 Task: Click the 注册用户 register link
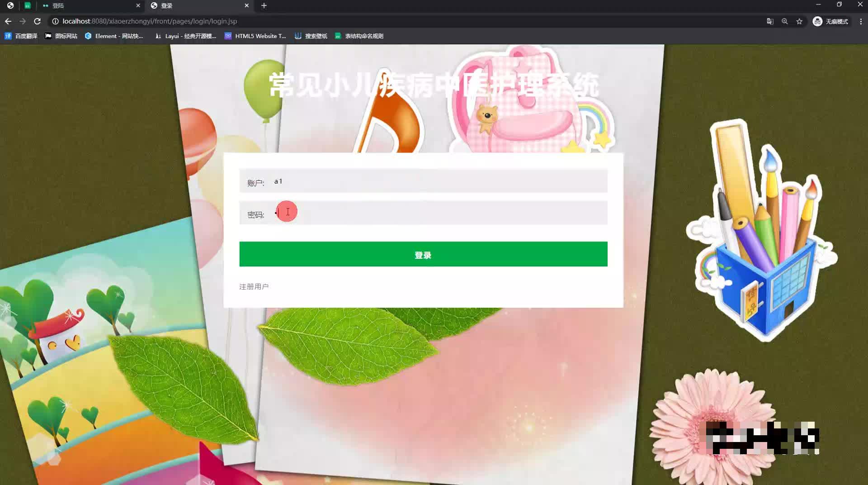[x=254, y=287]
